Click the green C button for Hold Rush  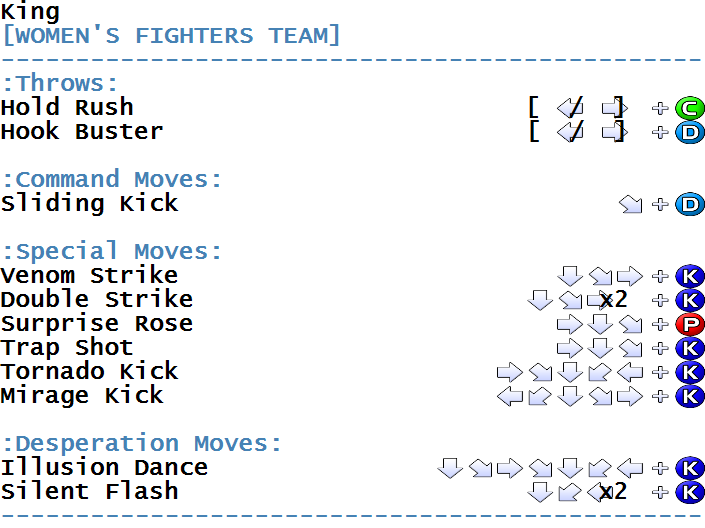(690, 108)
